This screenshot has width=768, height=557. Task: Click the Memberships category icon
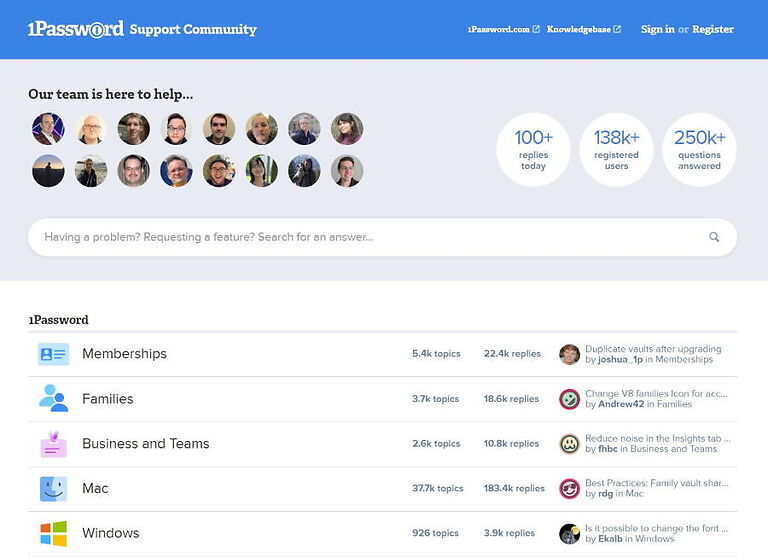tap(53, 354)
